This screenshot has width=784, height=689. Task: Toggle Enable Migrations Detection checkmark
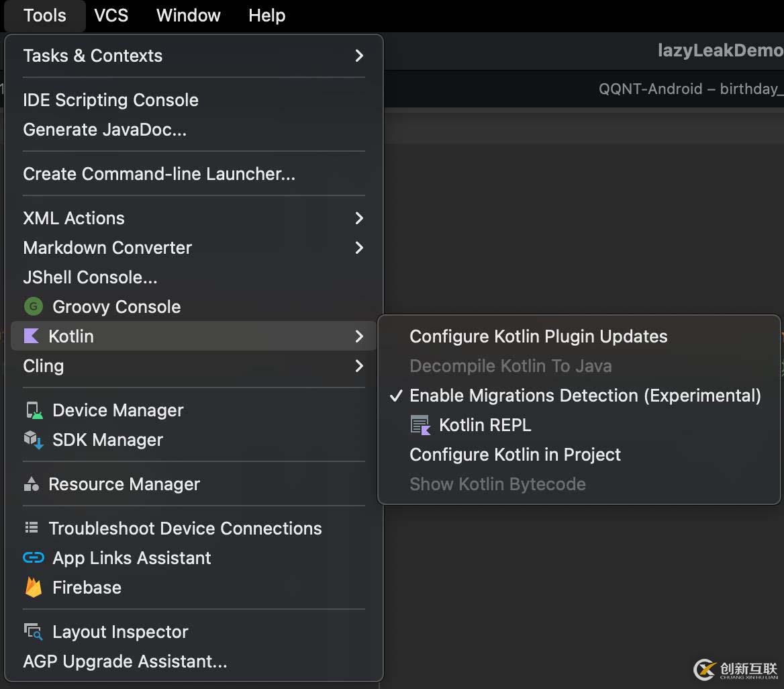[395, 396]
